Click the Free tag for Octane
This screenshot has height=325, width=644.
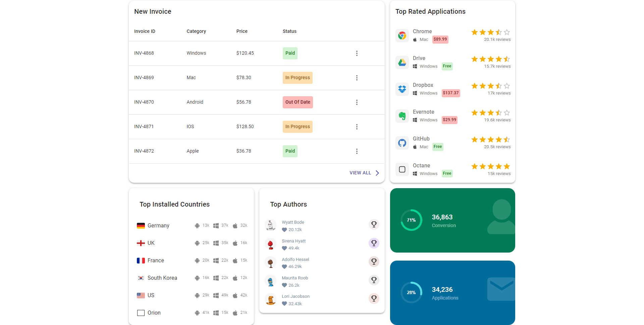(447, 174)
